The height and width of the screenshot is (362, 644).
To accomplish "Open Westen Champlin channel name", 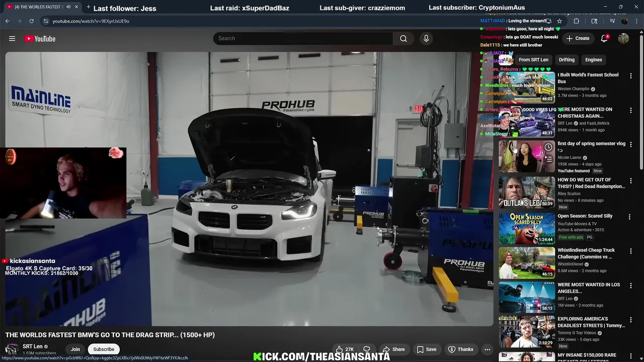I will coord(573,89).
